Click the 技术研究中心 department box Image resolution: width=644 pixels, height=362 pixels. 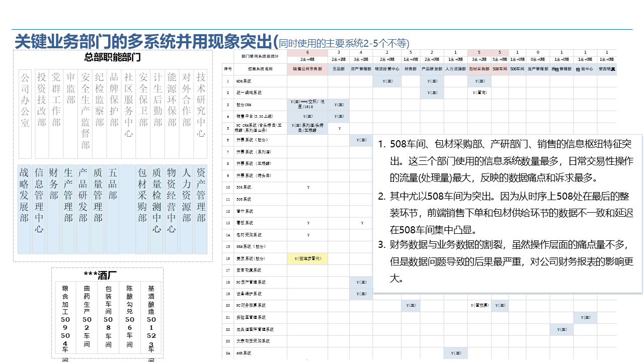201,114
